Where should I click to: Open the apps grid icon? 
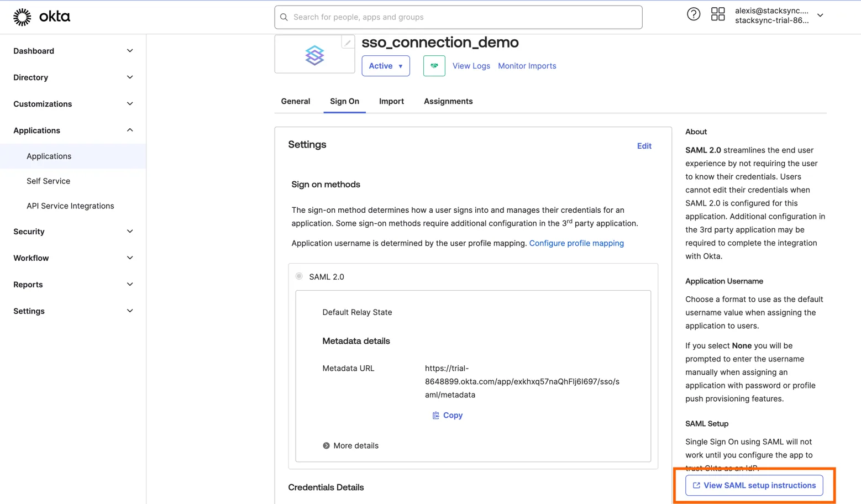coord(718,14)
